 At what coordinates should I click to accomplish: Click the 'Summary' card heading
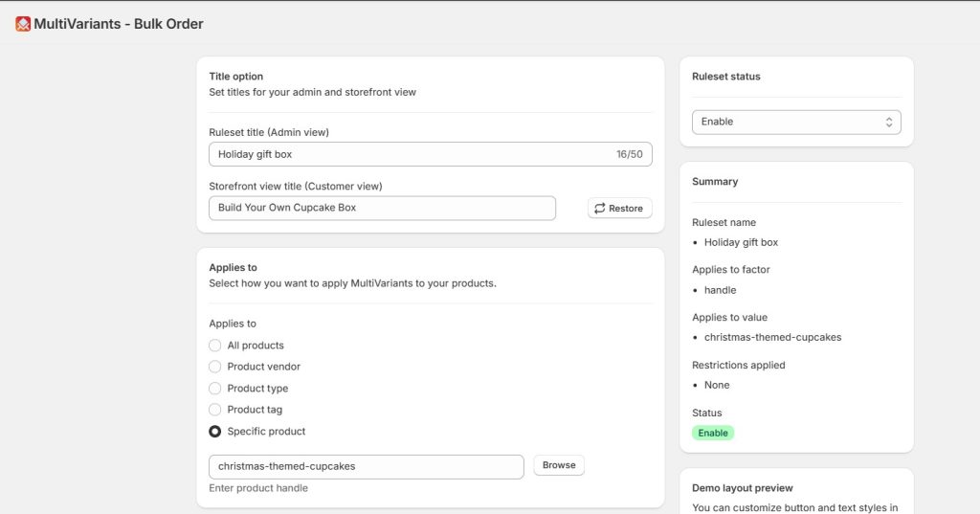point(715,181)
